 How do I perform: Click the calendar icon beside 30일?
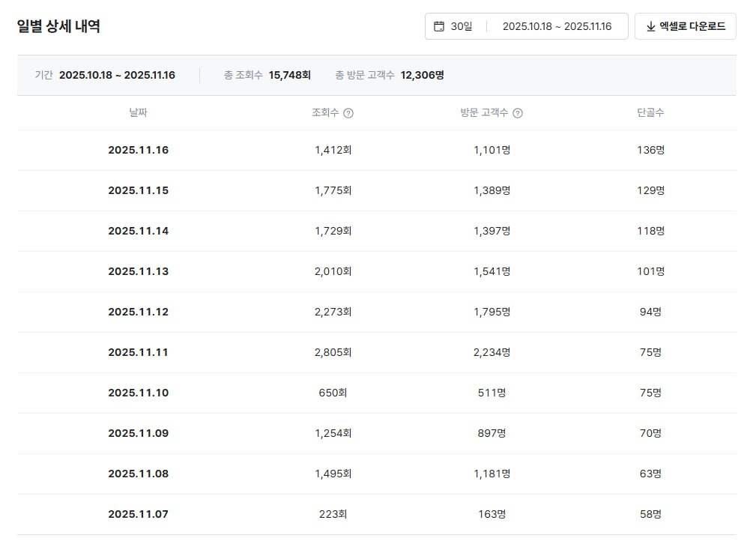coord(439,26)
